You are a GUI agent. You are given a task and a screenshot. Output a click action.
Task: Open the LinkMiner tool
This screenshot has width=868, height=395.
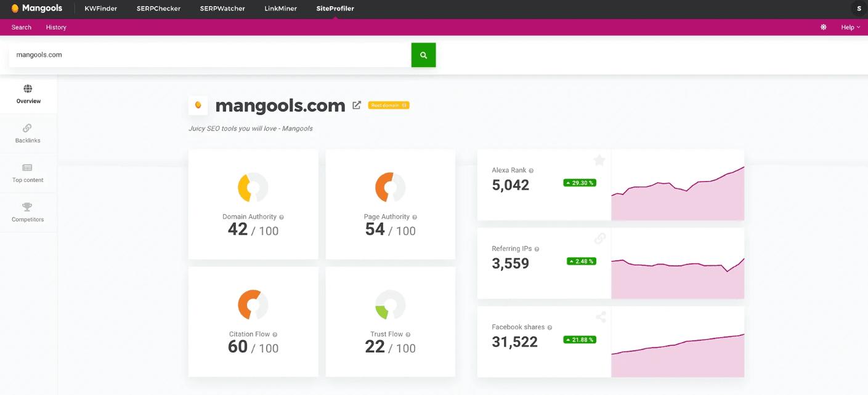(280, 9)
